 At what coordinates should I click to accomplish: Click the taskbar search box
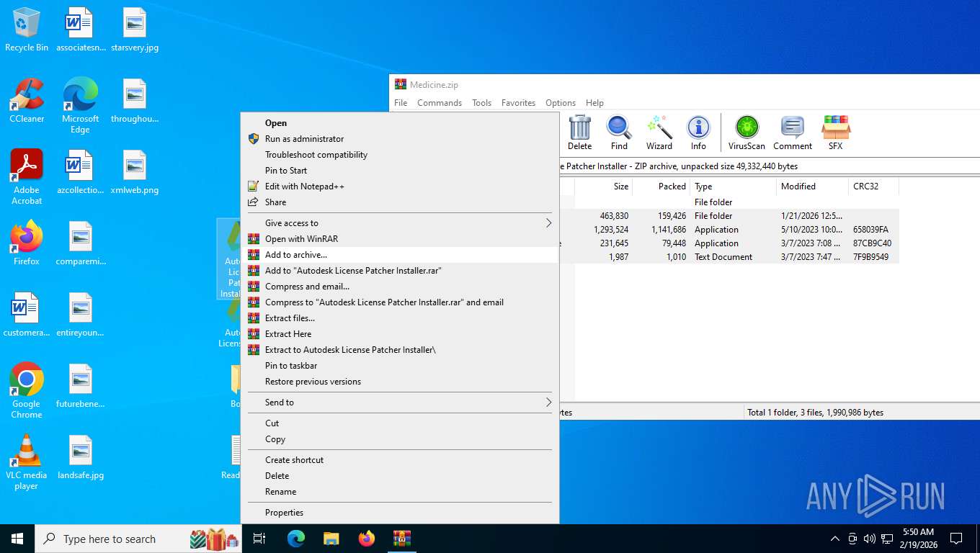(138, 539)
